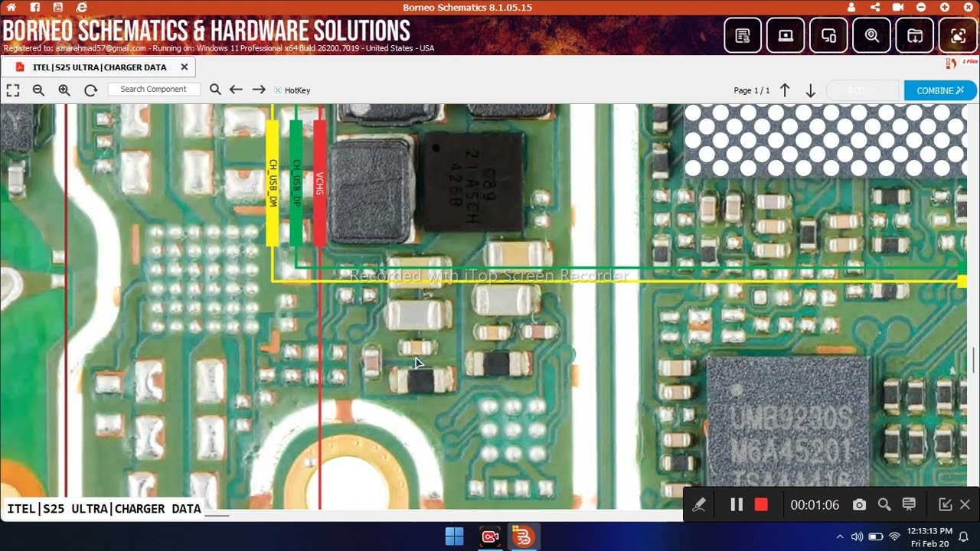Toggle fullscreen view of the schematic
The width and height of the screenshot is (980, 551).
(x=13, y=90)
